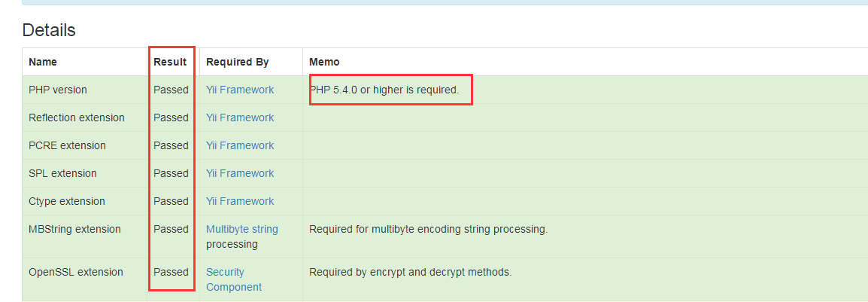Click the encrypt and decrypt methods memo
Image resolution: width=868 pixels, height=302 pixels.
(410, 272)
